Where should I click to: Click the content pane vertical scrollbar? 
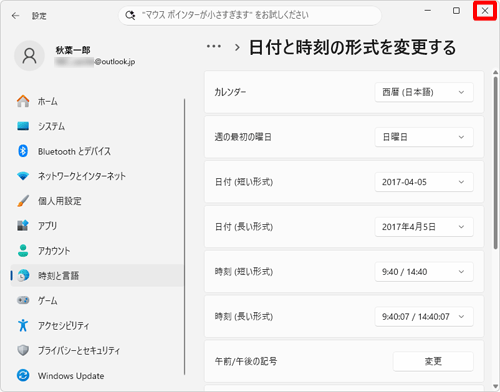[x=496, y=162]
